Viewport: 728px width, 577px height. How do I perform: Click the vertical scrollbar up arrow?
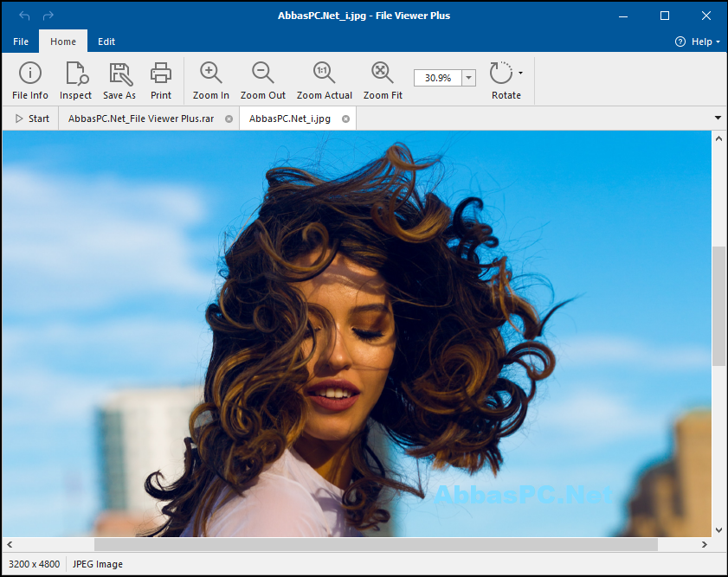[x=718, y=138]
